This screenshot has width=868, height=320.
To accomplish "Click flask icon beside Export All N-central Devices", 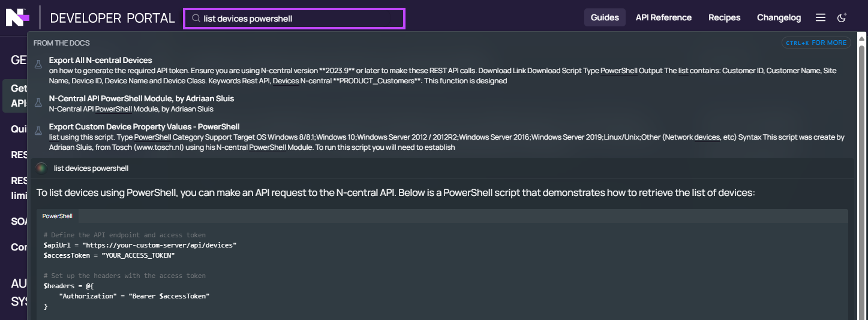I will [38, 64].
